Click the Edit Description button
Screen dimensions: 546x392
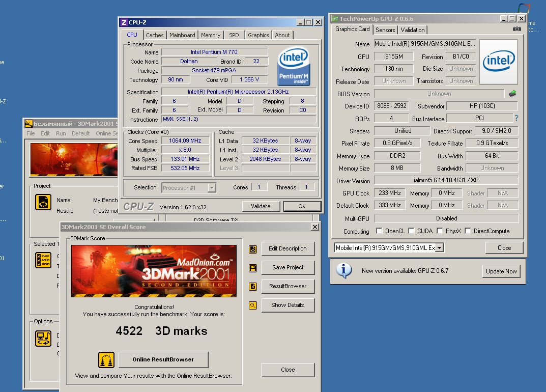pos(288,249)
